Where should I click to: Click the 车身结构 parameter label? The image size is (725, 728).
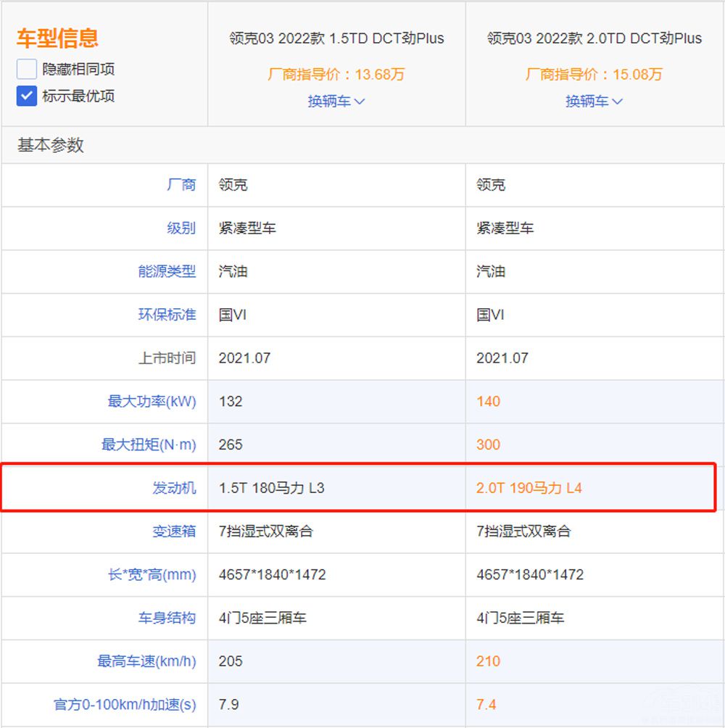(x=167, y=618)
